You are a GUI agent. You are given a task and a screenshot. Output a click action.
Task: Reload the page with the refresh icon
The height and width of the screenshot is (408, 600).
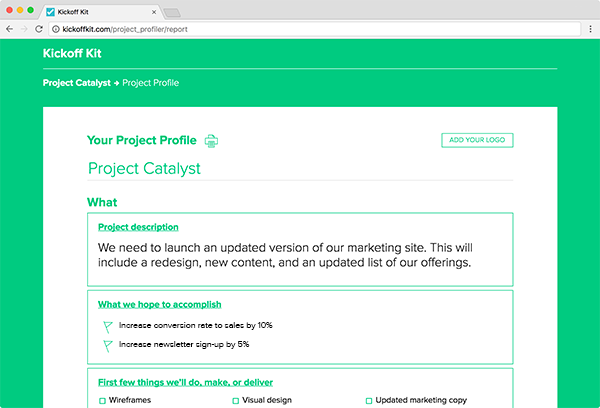point(39,29)
